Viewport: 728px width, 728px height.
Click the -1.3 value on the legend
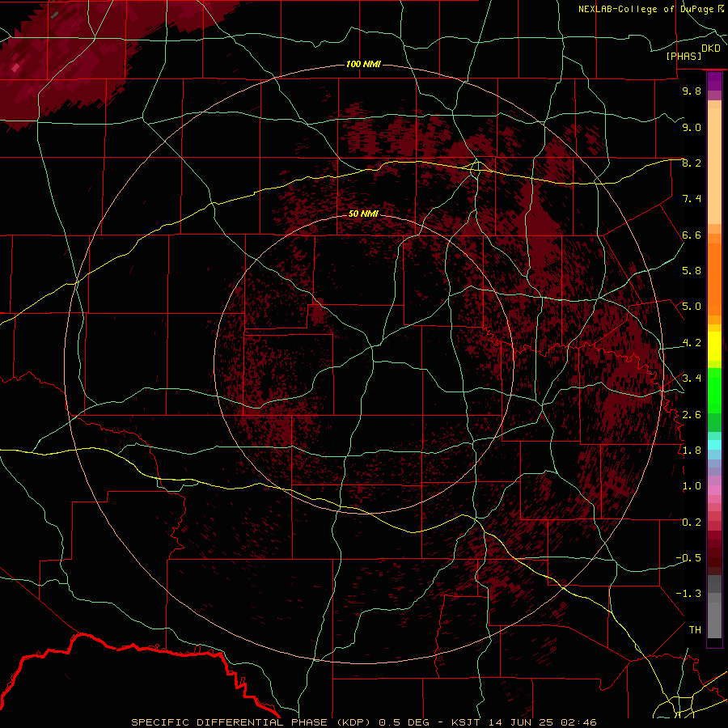tap(688, 594)
